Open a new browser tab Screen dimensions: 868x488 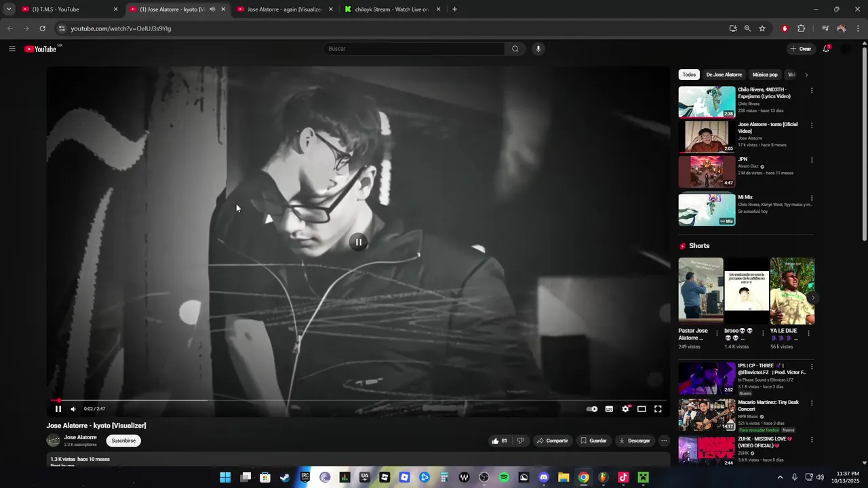pos(454,9)
